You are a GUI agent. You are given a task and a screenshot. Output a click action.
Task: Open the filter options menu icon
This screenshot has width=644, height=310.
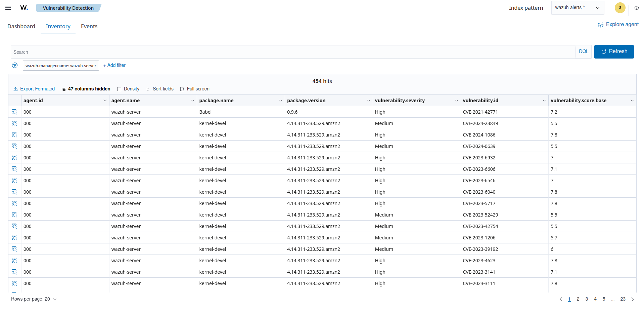[x=15, y=65]
